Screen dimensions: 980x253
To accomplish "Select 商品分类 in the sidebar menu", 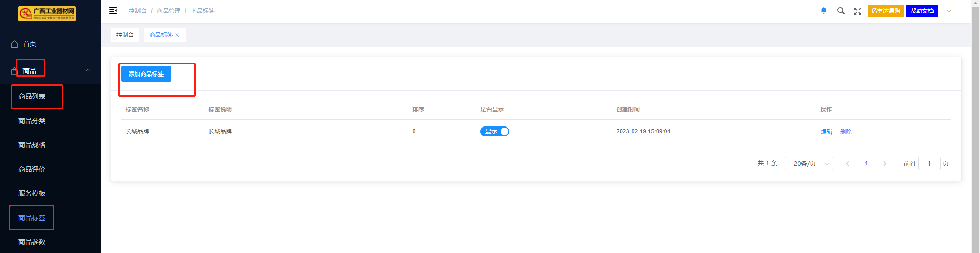I will pyautogui.click(x=32, y=121).
